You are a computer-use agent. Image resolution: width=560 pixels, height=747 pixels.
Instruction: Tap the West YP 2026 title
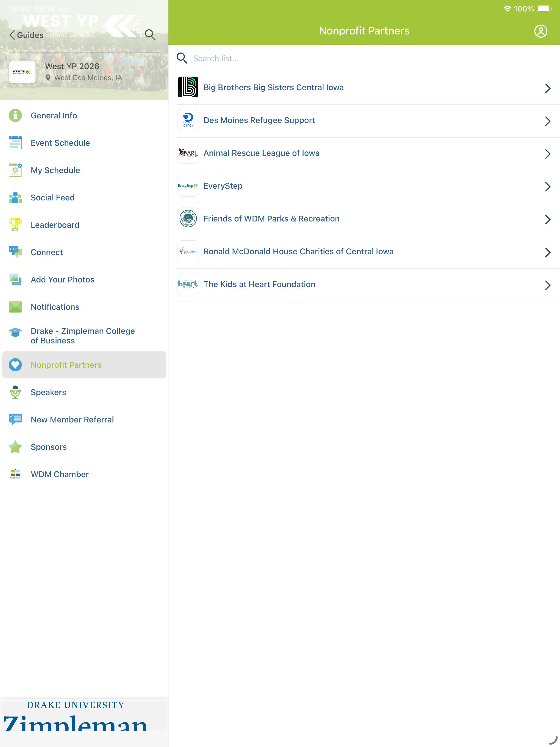point(72,66)
